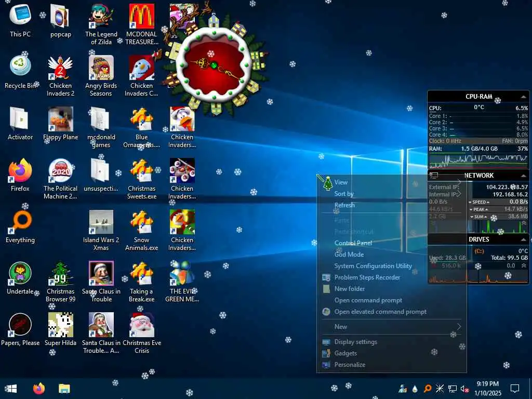
Task: Choose Control Panel in the context menu
Action: (x=392, y=243)
